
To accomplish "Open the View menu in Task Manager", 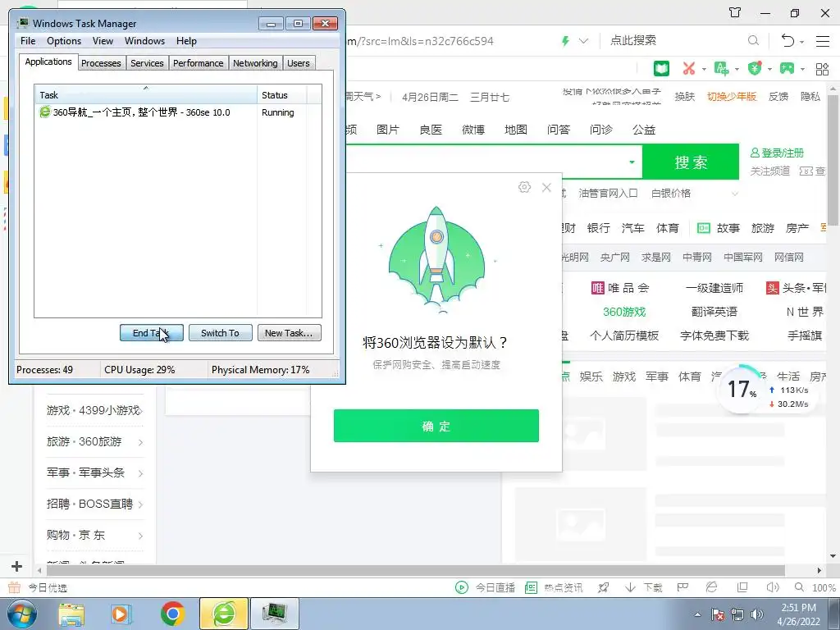I will coord(103,41).
